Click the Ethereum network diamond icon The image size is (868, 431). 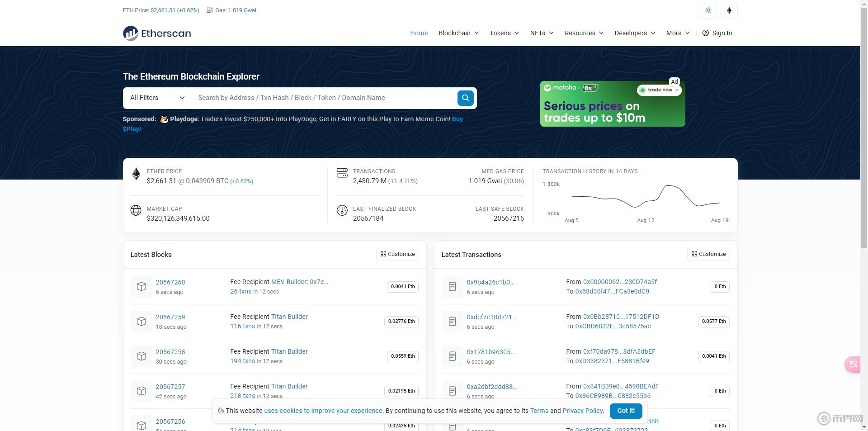729,10
